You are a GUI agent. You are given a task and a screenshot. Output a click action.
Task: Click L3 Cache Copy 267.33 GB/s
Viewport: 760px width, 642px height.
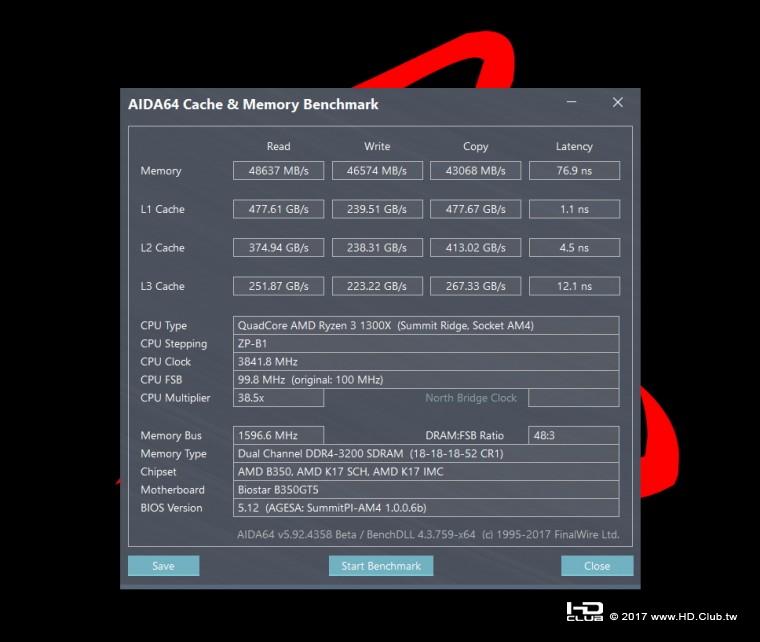[x=475, y=286]
